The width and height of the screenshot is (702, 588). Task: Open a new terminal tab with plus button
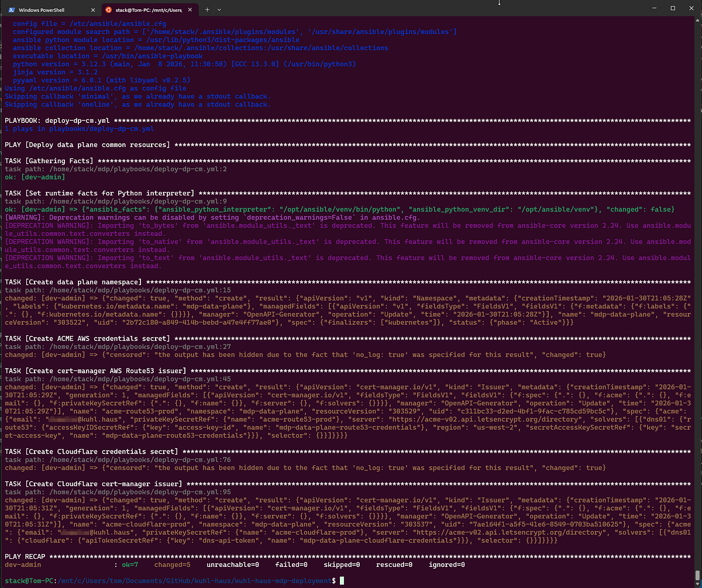point(207,10)
